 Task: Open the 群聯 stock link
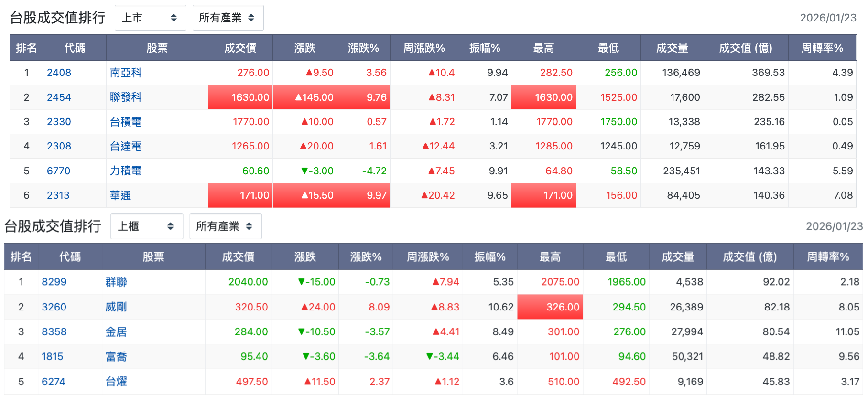[x=116, y=282]
